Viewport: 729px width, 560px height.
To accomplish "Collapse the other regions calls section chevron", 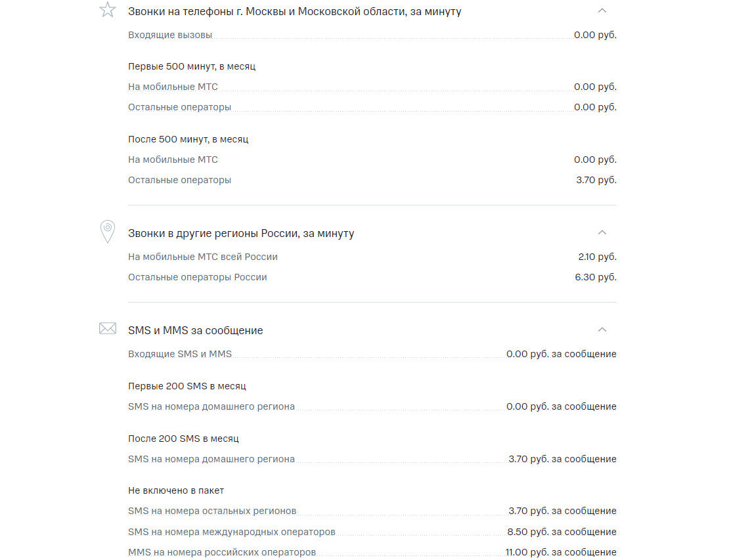I will click(602, 232).
